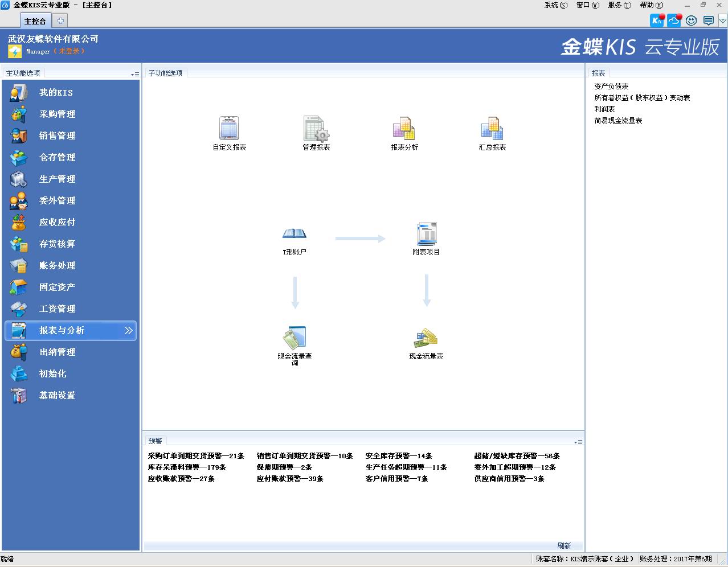Open 安全库存预警 alert

coord(399,456)
